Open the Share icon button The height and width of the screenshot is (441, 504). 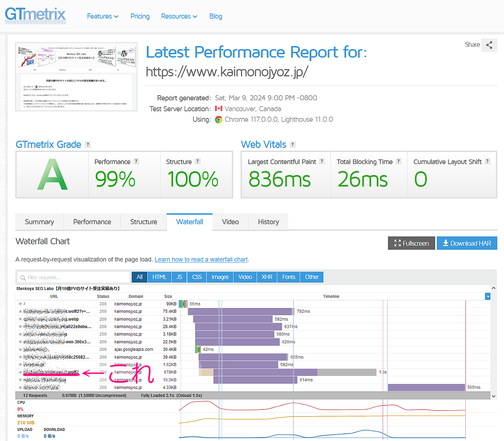(489, 45)
